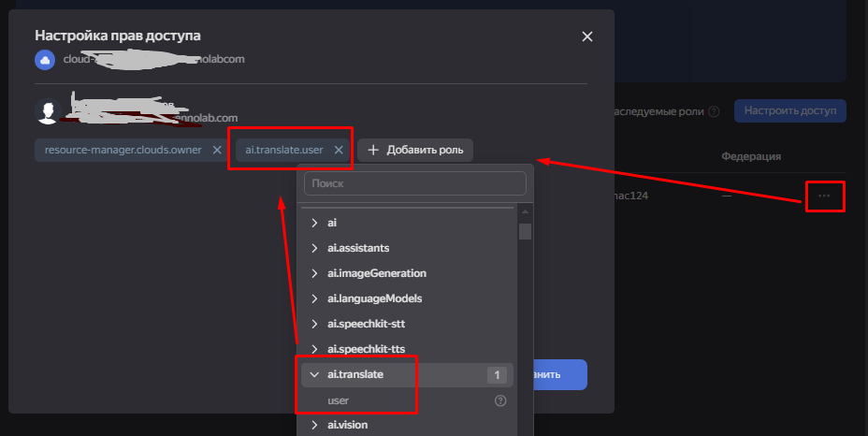Open the three-dots menu in user row
Screen dimensions: 868x436
click(x=824, y=196)
